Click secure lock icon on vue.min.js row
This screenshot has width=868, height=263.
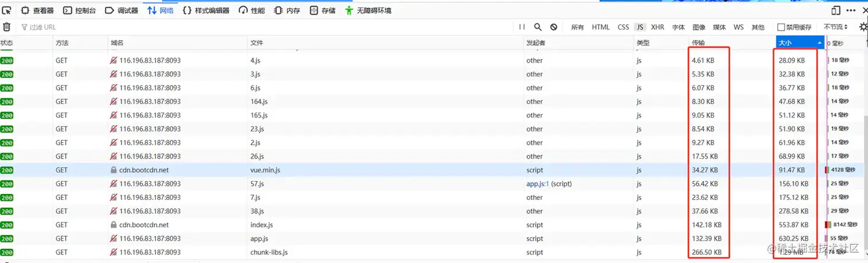[x=114, y=170]
